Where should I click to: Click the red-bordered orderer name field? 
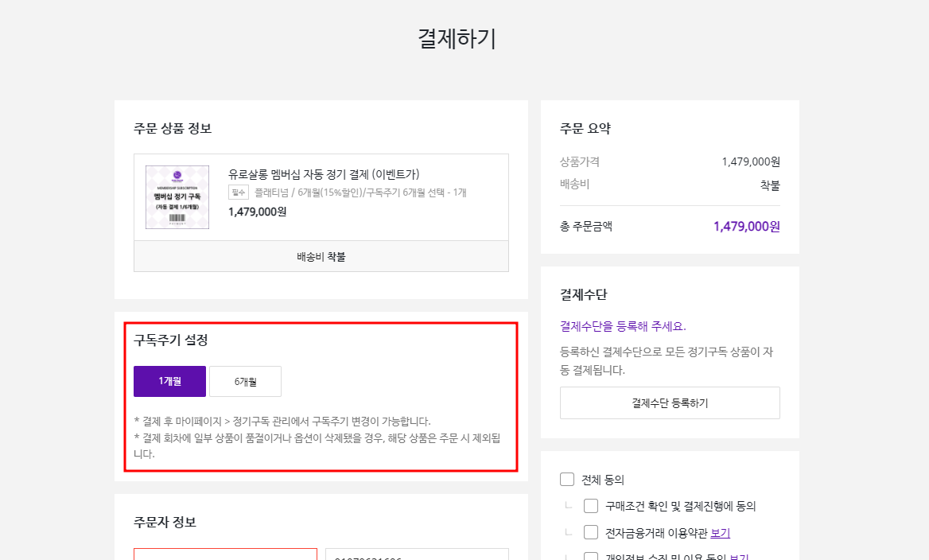click(x=225, y=554)
